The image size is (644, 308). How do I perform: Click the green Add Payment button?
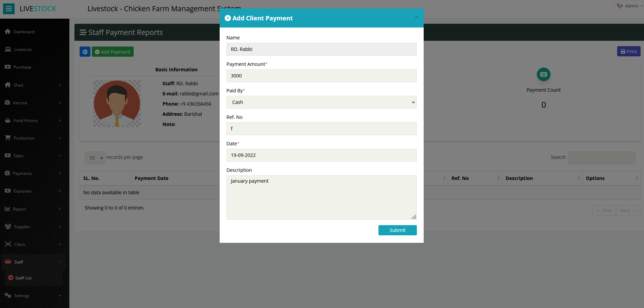113,52
